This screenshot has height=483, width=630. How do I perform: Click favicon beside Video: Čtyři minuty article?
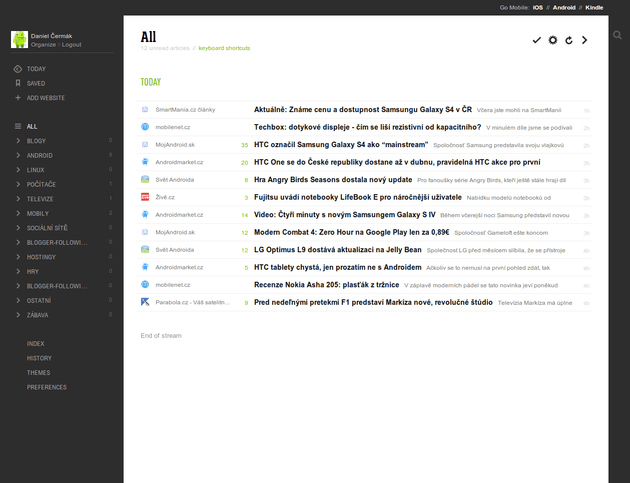[x=145, y=214]
